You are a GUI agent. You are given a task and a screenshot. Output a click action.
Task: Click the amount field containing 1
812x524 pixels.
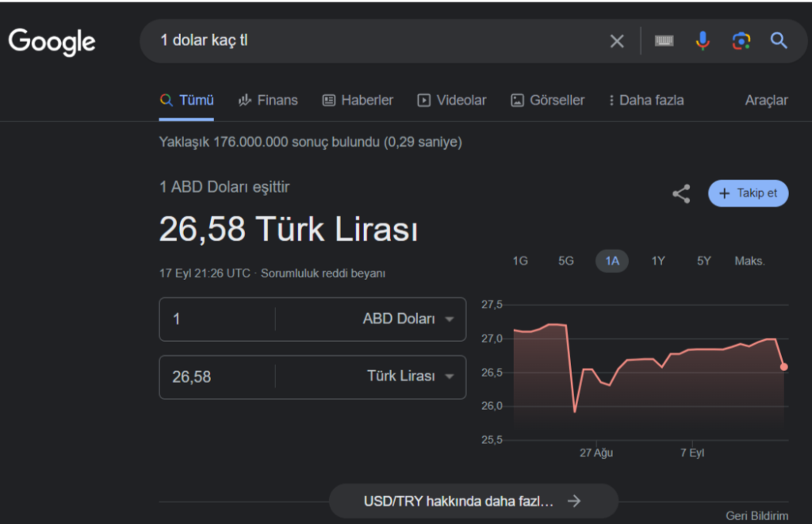pos(217,319)
